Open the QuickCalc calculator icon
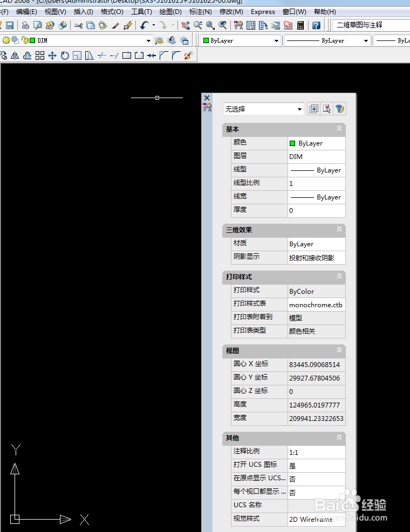410x532 pixels. (x=300, y=25)
